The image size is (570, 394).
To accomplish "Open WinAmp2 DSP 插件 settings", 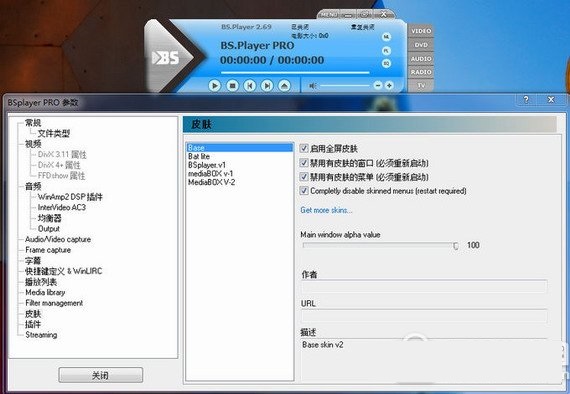I will click(70, 197).
